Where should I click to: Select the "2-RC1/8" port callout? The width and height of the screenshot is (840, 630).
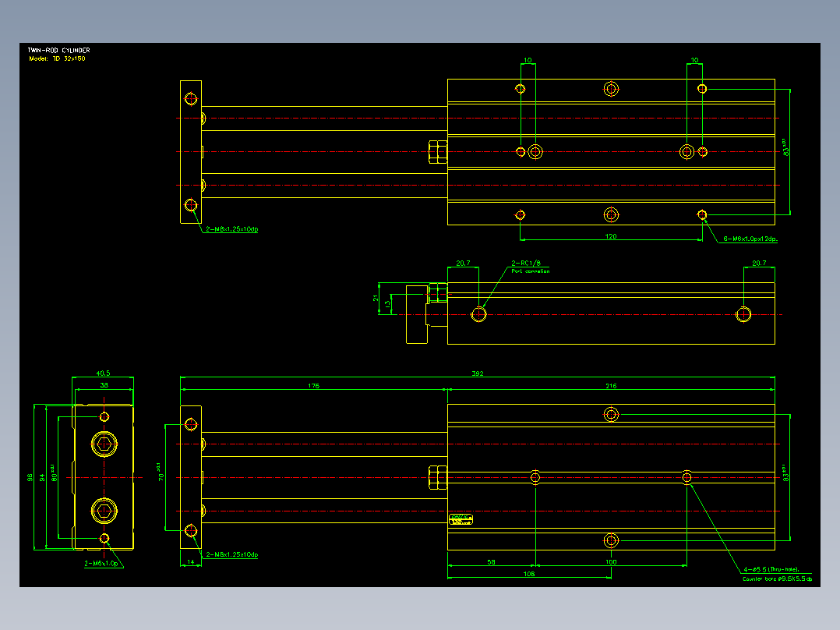pos(525,264)
